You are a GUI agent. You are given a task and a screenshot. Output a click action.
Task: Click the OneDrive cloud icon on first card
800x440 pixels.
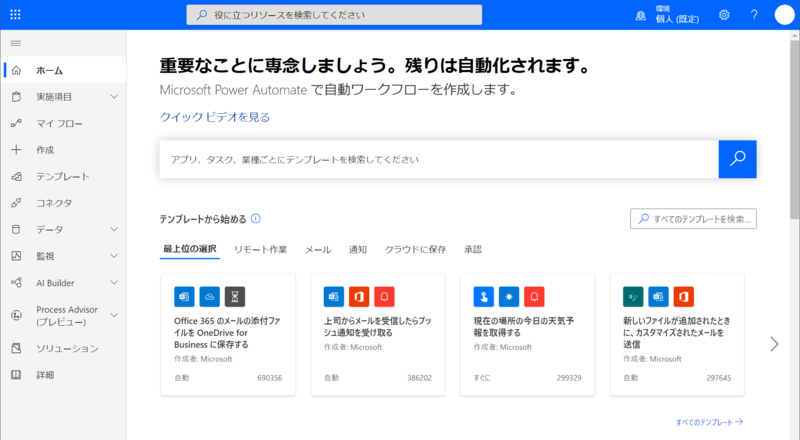point(209,297)
